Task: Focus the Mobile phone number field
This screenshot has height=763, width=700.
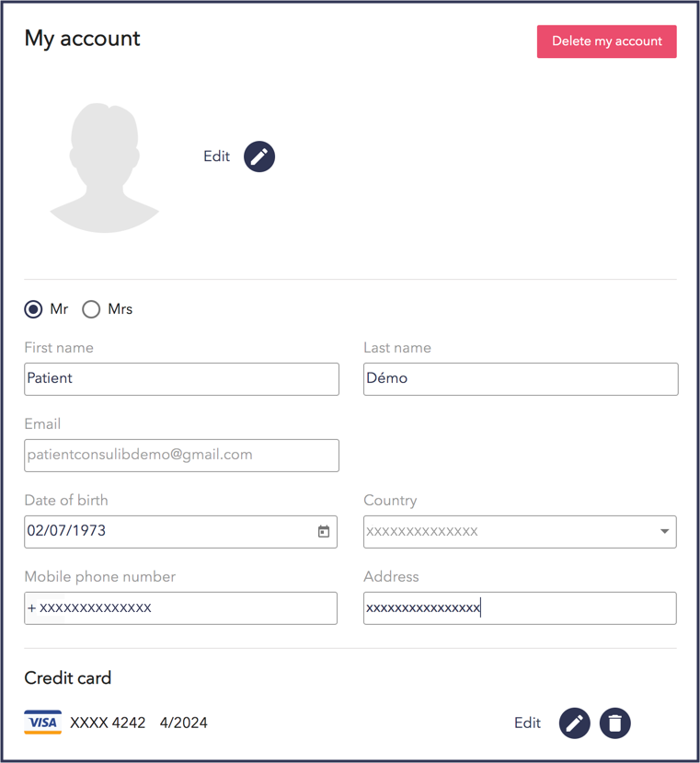Action: tap(181, 608)
